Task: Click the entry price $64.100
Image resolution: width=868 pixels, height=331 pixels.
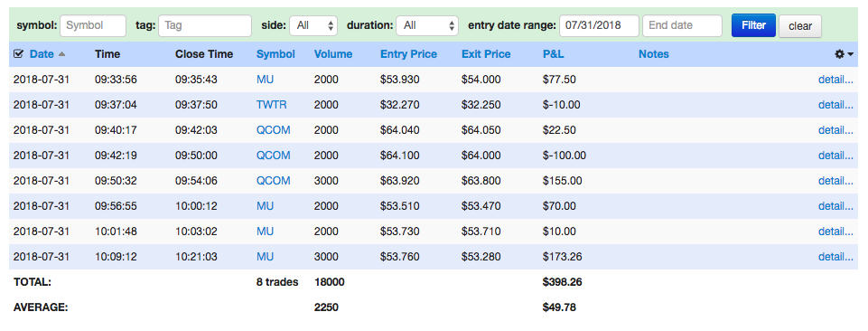Action: point(400,156)
